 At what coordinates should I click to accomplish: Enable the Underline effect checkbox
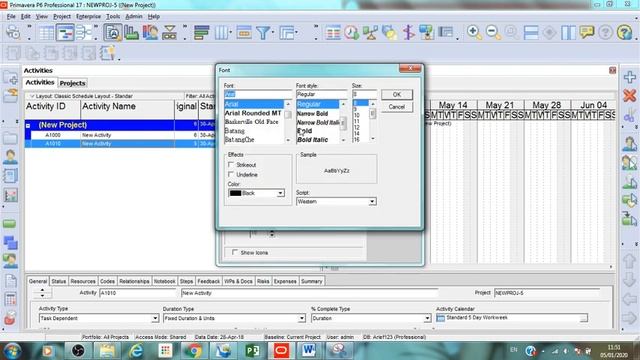coord(231,174)
